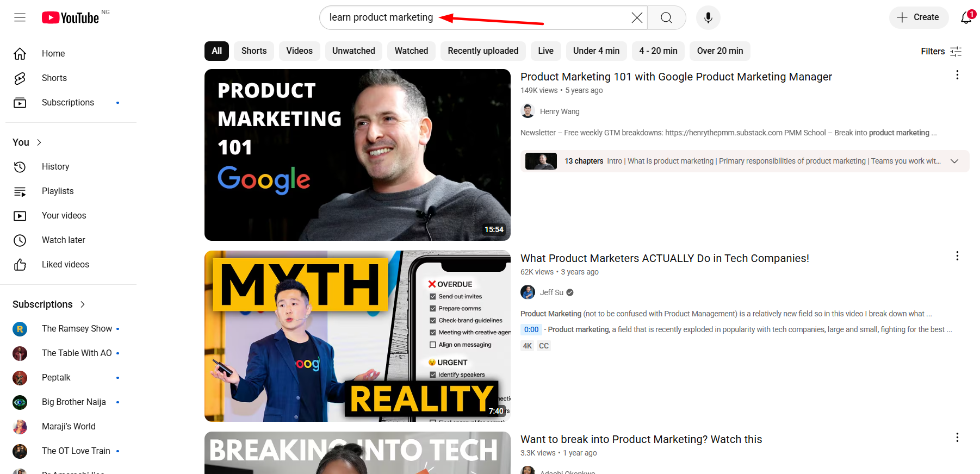Clear the search box with the X
Viewport: 980px width, 474px height.
click(x=637, y=18)
